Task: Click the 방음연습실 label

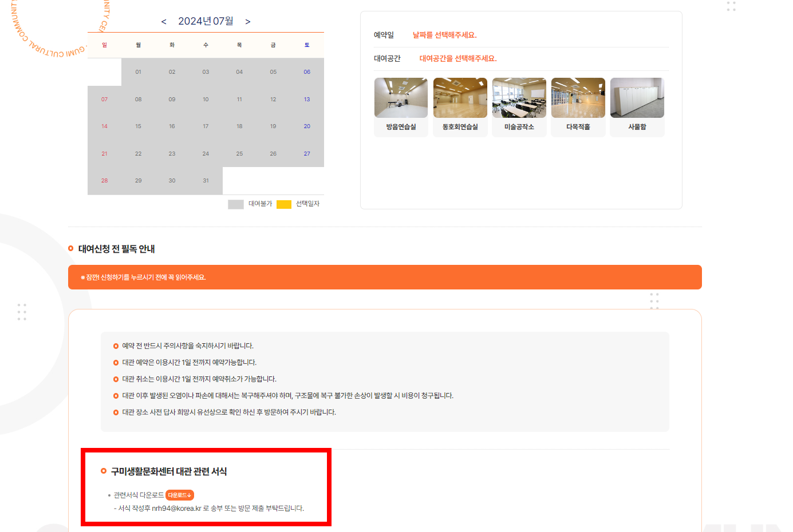Action: pos(401,127)
